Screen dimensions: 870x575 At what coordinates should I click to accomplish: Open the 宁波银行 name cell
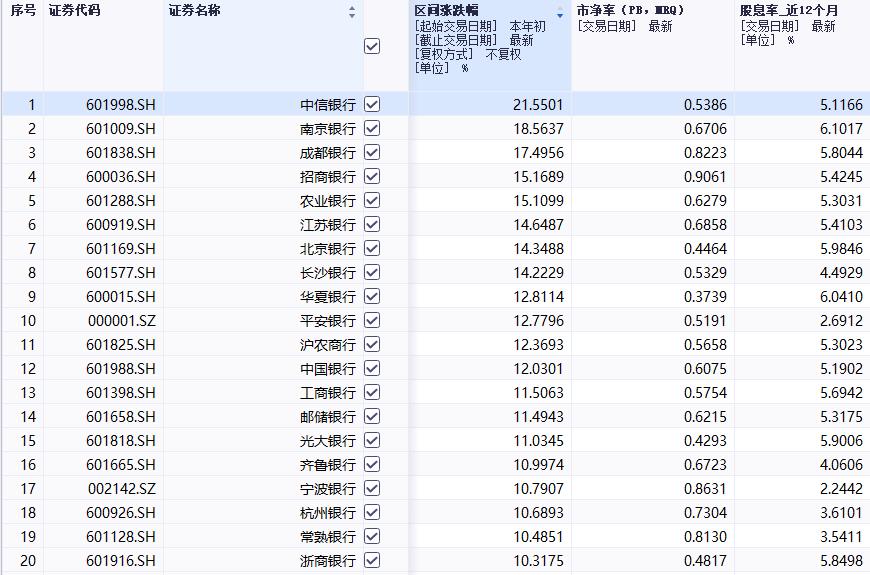tap(327, 488)
